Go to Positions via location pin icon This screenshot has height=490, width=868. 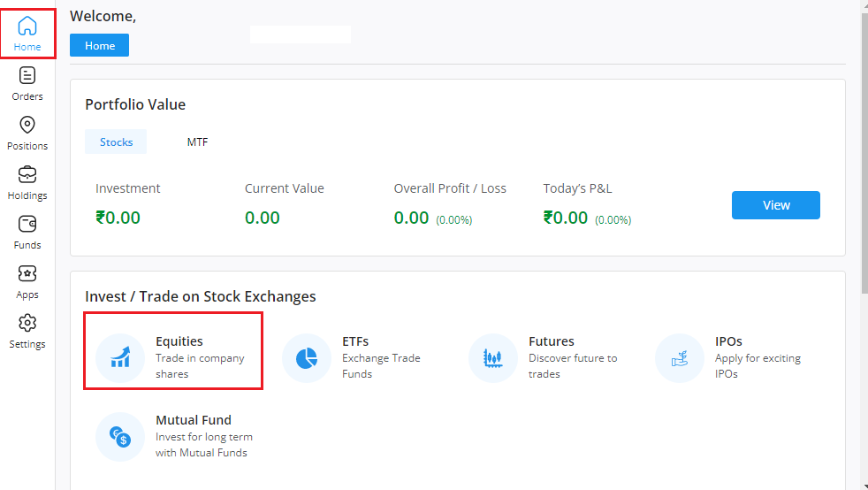[27, 126]
